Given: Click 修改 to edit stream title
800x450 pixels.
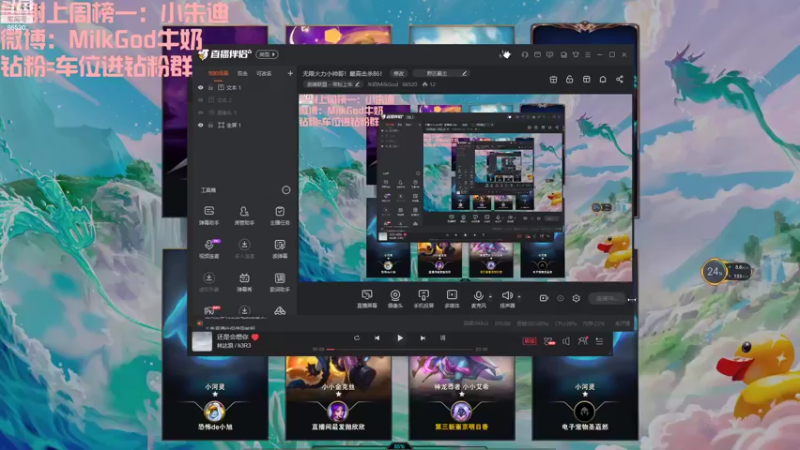Looking at the screenshot, I should pos(398,73).
